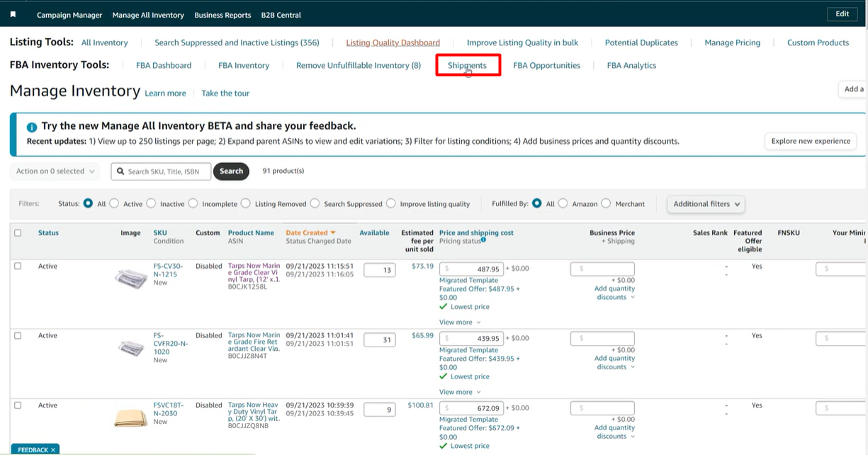The image size is (868, 455).
Task: Select the Search Suppressed filter radio
Action: click(x=315, y=203)
